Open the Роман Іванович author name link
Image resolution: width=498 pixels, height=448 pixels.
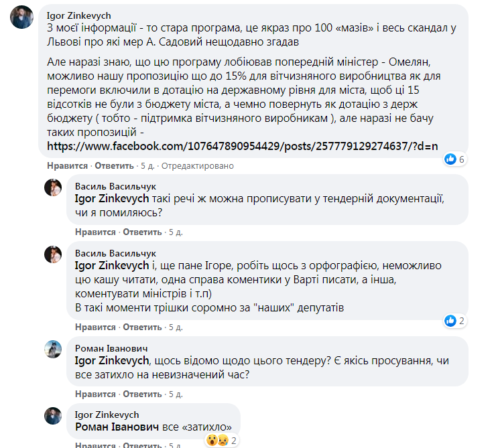110,348
